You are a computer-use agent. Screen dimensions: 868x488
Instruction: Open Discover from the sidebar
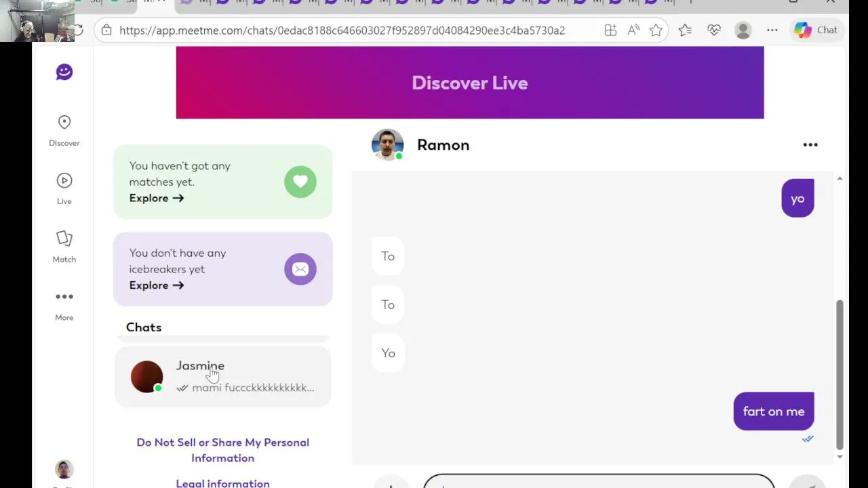click(x=64, y=131)
